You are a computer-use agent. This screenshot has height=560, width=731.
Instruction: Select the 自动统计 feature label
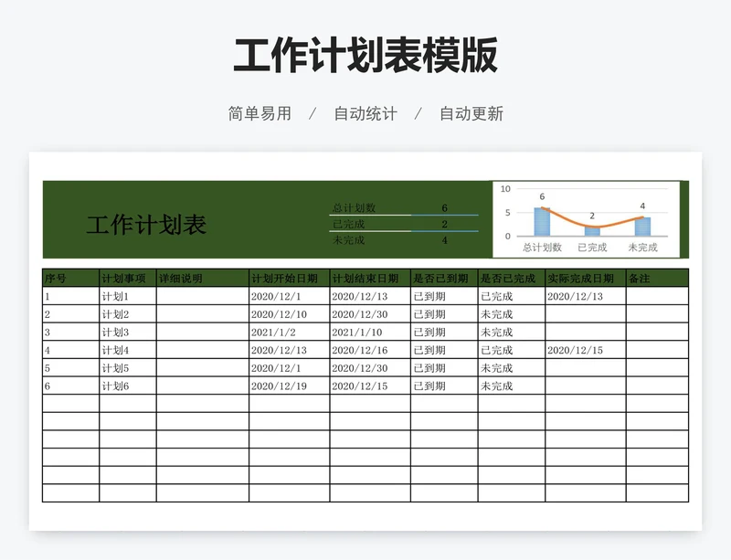click(x=365, y=113)
